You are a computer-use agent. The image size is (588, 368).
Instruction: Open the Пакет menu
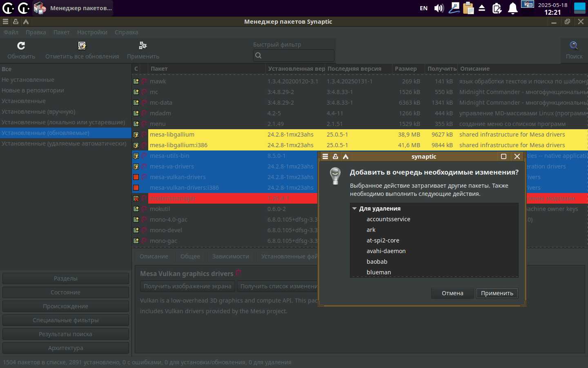coord(61,32)
